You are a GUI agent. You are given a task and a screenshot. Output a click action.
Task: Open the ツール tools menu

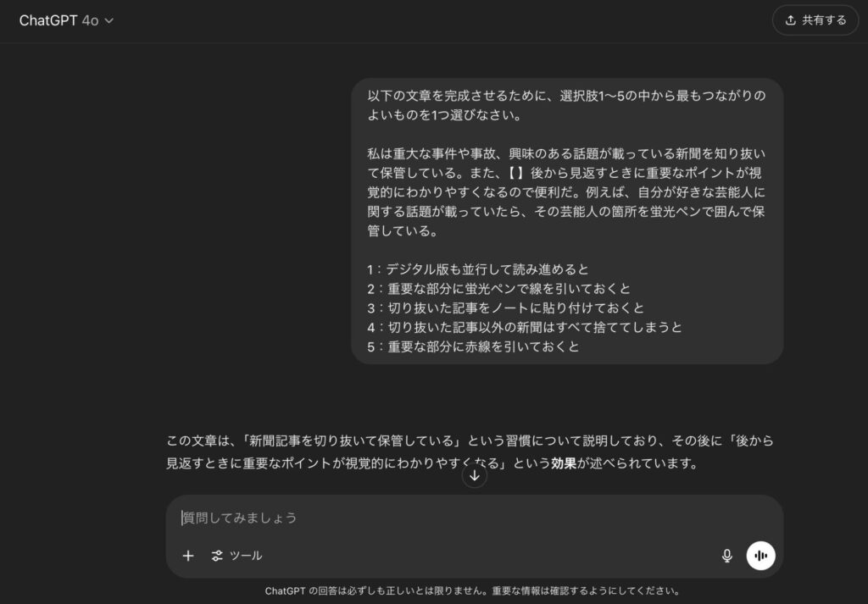coord(236,556)
